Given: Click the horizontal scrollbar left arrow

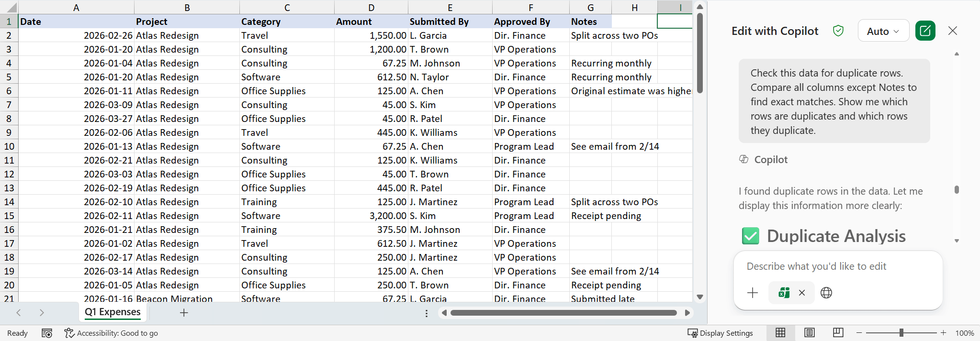Looking at the screenshot, I should [444, 313].
